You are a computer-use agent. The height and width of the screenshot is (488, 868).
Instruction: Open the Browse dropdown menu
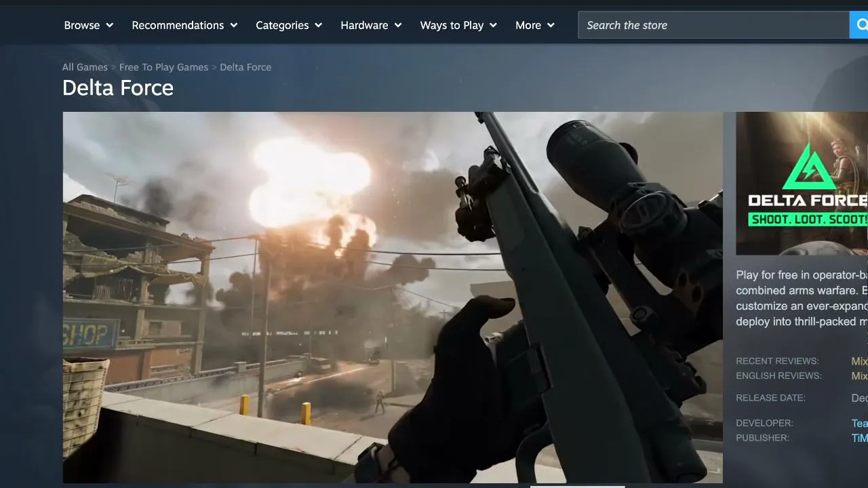click(88, 25)
